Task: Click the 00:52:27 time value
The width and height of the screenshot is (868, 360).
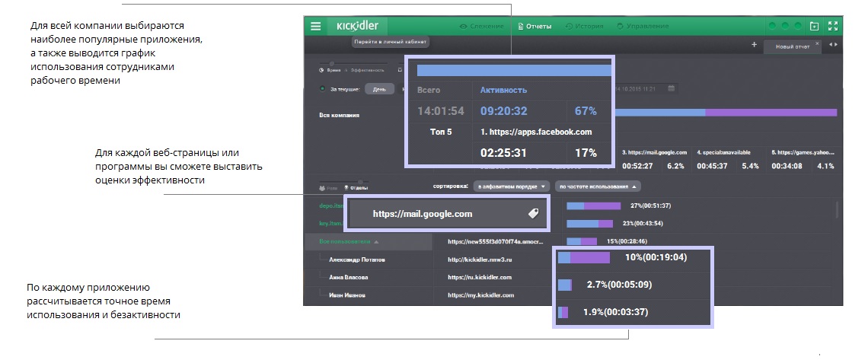Action: coord(638,165)
